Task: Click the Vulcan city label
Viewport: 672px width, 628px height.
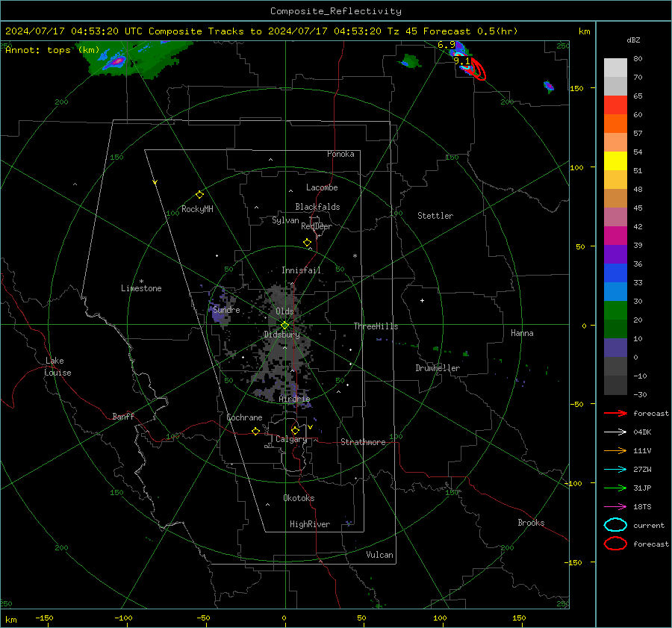Action: (x=380, y=555)
